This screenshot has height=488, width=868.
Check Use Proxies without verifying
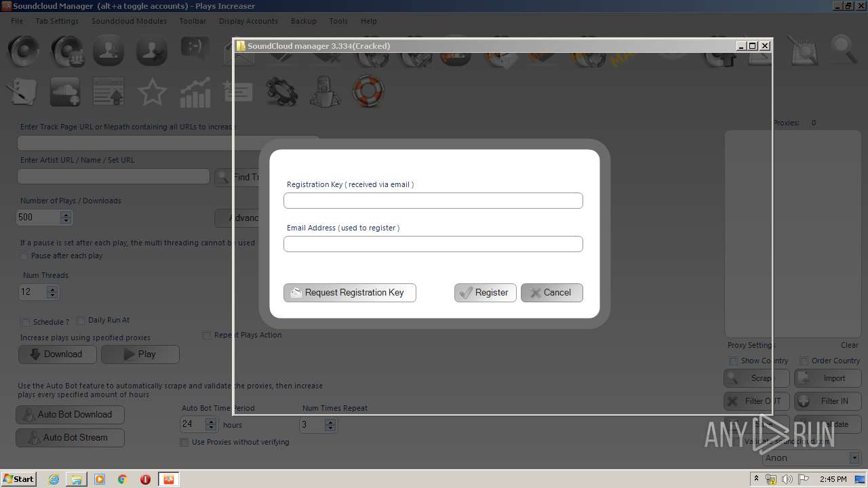[184, 442]
